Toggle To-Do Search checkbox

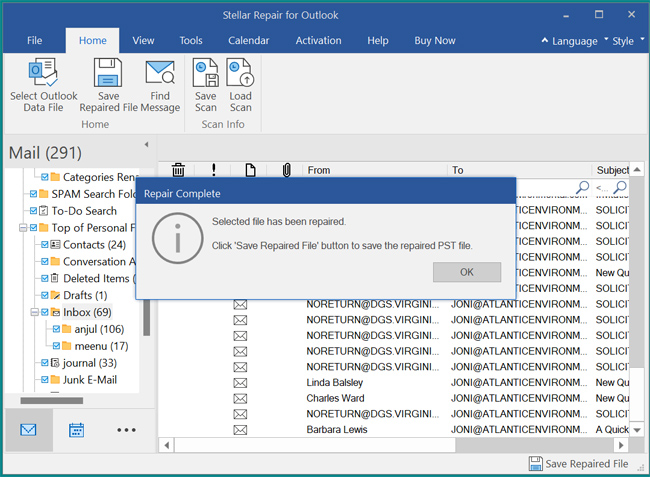tap(34, 211)
